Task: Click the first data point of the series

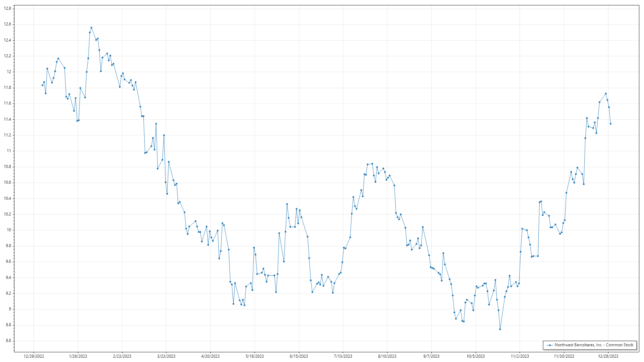Action: [x=42, y=85]
